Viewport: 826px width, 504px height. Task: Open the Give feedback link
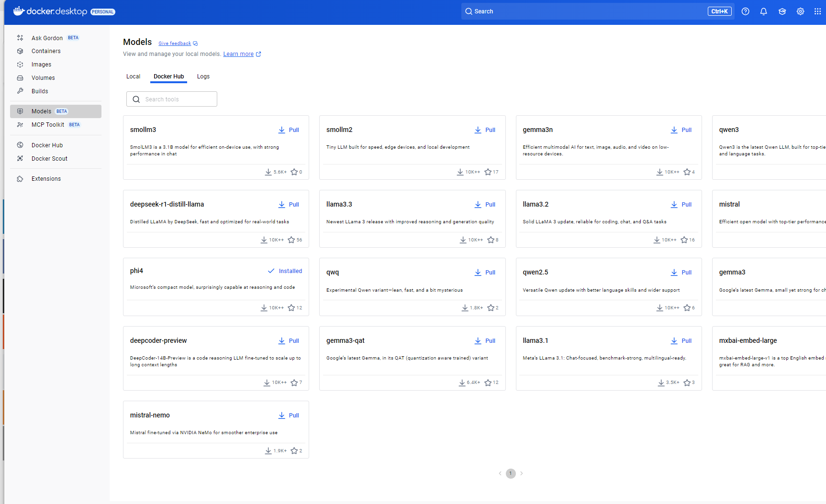click(x=175, y=44)
